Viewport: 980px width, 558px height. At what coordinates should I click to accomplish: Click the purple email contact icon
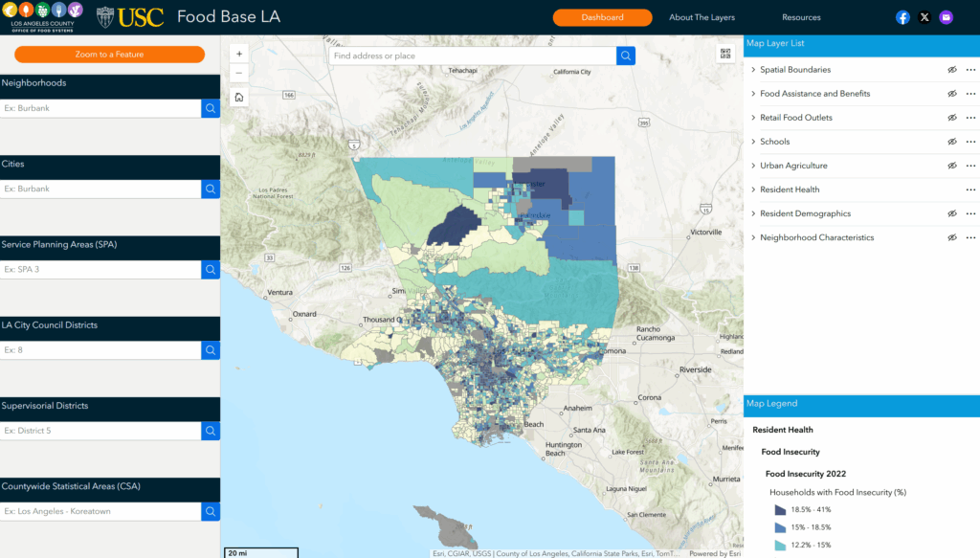pos(946,17)
